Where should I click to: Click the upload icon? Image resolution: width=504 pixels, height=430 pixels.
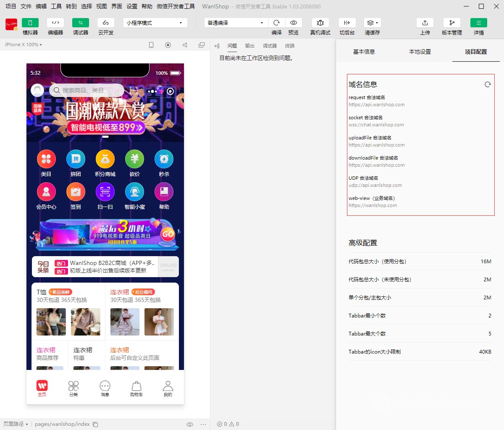point(425,23)
